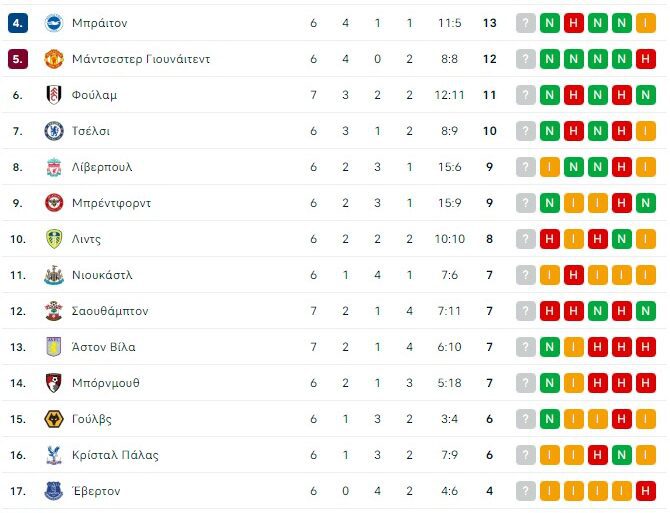The height and width of the screenshot is (513, 670).
Task: Click the Chelsea club crest icon
Action: 54,131
